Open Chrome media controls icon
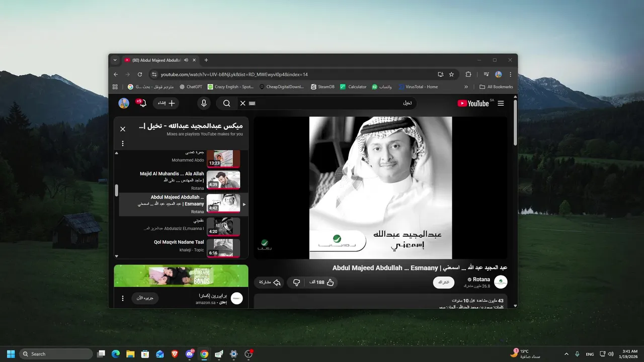The image size is (644, 362). (x=486, y=74)
